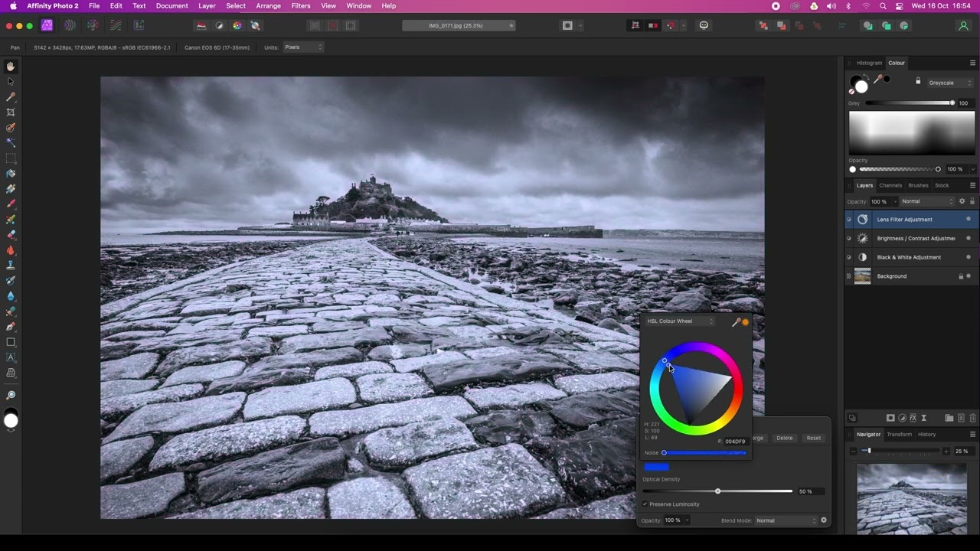
Task: Open Blend Mode dropdown in adjustment dialog
Action: pos(786,520)
